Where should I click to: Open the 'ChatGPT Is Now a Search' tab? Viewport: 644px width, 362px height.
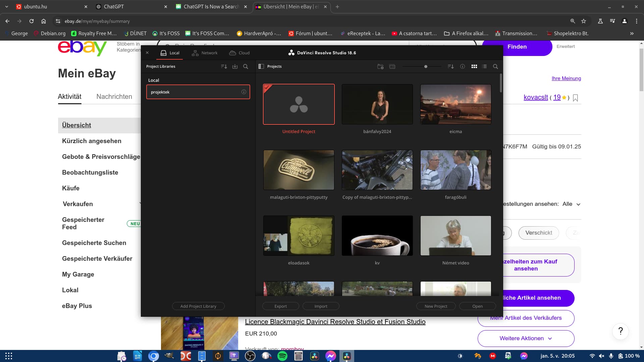[211, 7]
